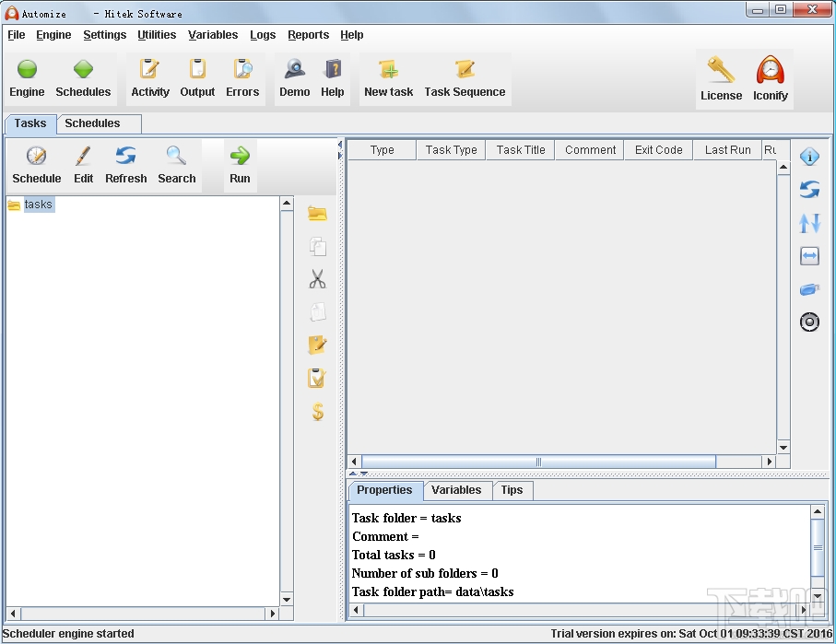Screen dimensions: 836x644
Task: Click the horizontal resize arrow icon
Action: (x=809, y=256)
